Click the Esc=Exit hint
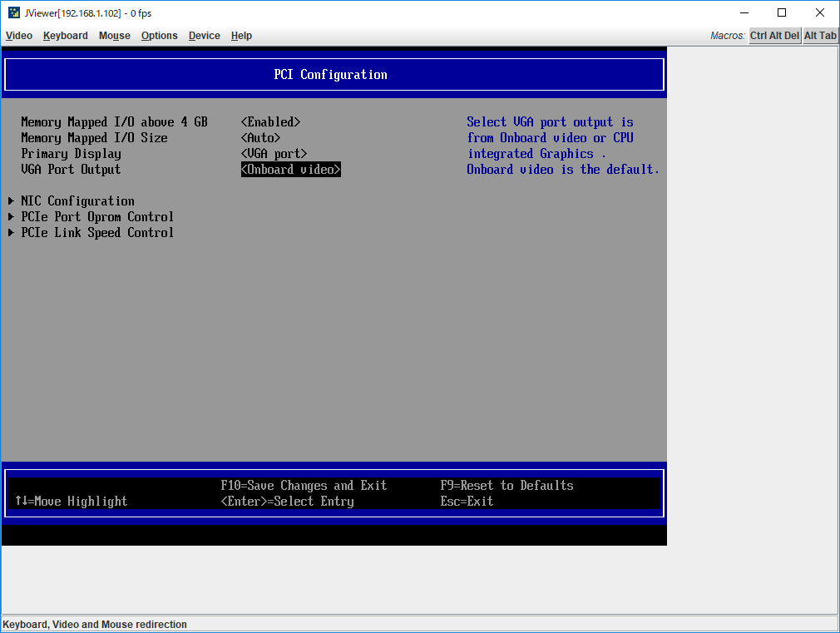The height and width of the screenshot is (633, 840). tap(467, 501)
